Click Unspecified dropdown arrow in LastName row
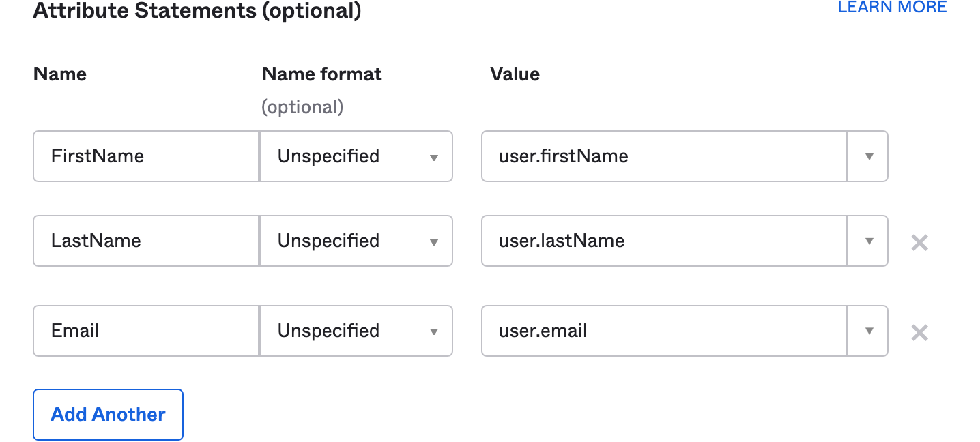 pos(434,241)
